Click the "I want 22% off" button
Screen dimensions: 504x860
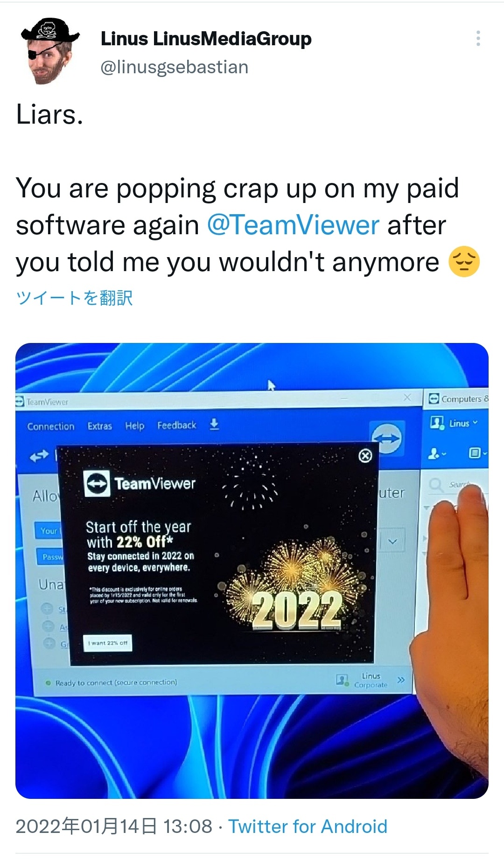click(x=108, y=643)
